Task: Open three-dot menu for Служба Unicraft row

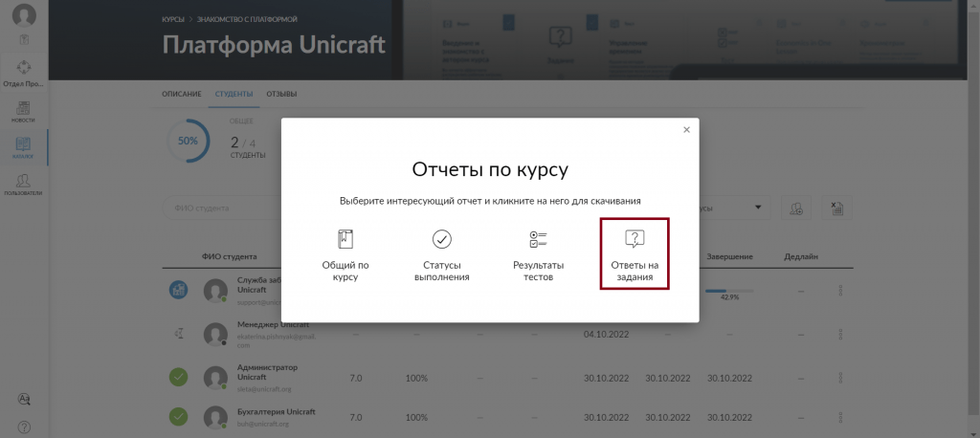Action: (x=840, y=291)
